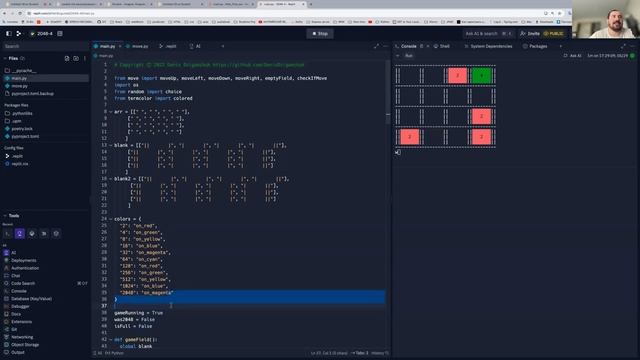Screen dimensions: 640x360
Task: Click the highlighted recent AI tool icon
Action: 20,233
